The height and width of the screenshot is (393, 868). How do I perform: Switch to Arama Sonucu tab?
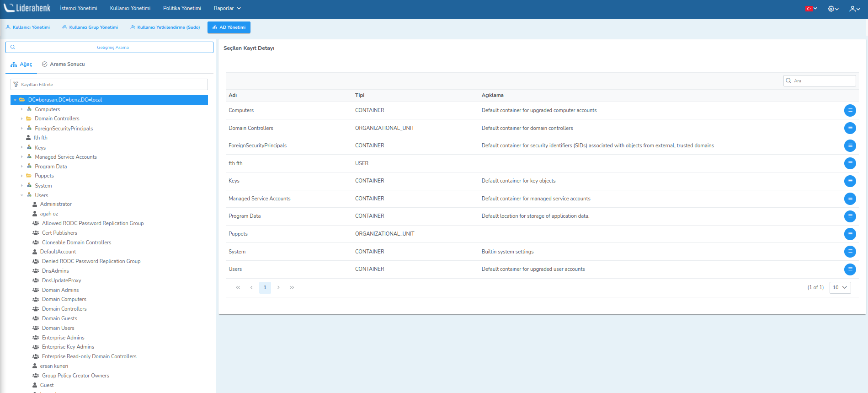pyautogui.click(x=63, y=65)
